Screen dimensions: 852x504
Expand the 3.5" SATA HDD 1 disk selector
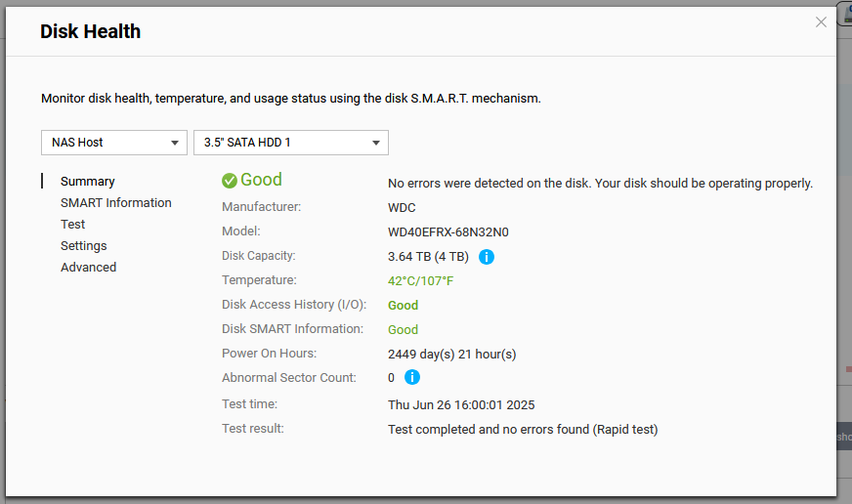point(291,143)
